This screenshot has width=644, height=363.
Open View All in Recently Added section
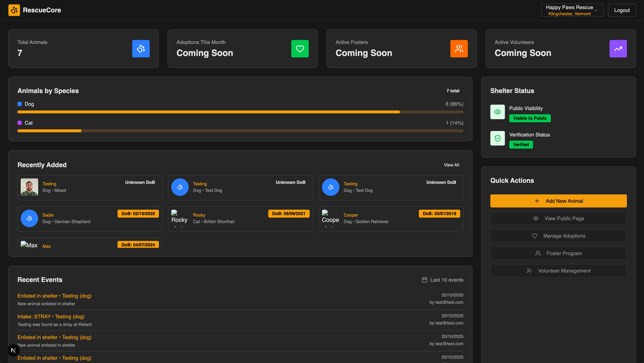451,165
